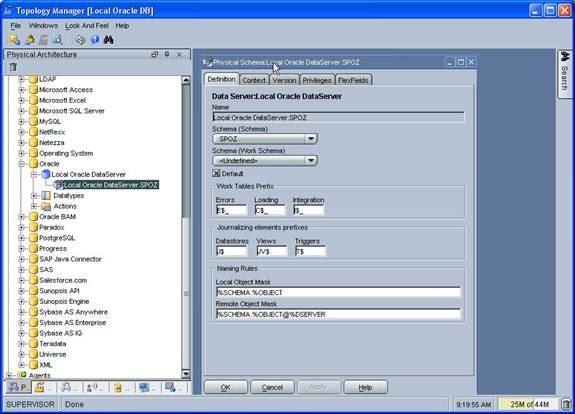The height and width of the screenshot is (414, 575).
Task: Click the tree scrollbar down arrow
Action: [x=186, y=374]
